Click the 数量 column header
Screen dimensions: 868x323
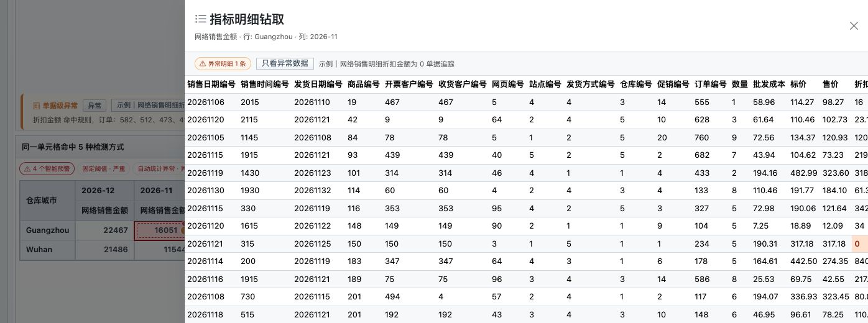point(740,84)
